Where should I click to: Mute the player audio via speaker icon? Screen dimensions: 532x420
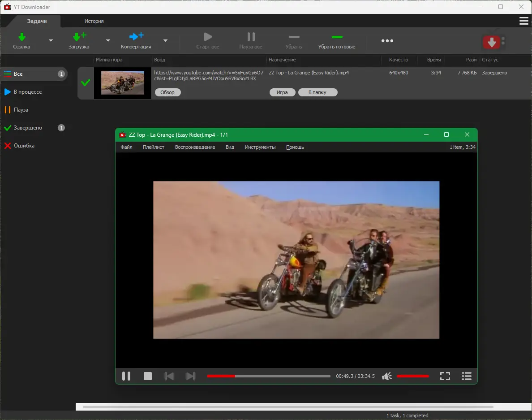pos(387,376)
